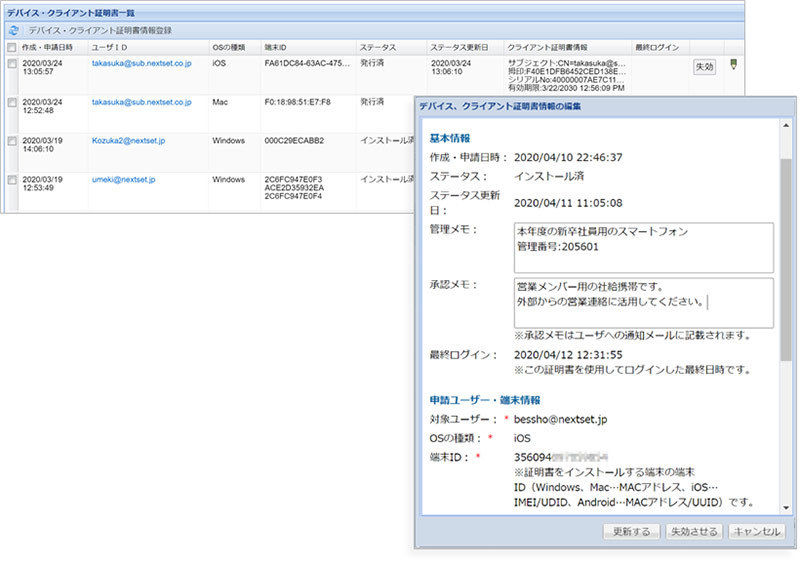The width and height of the screenshot is (800, 565).
Task: Click into the 承認メモ text area
Action: [x=644, y=302]
